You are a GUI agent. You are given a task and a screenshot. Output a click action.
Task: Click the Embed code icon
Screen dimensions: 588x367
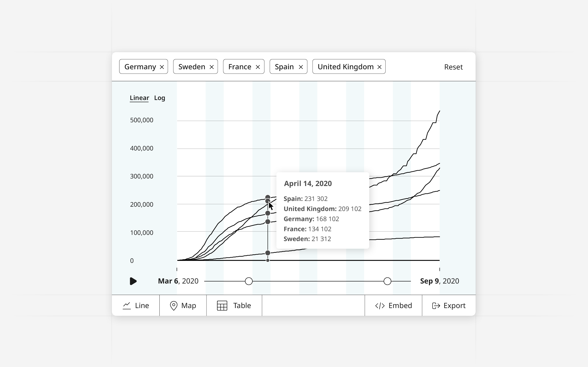point(380,306)
